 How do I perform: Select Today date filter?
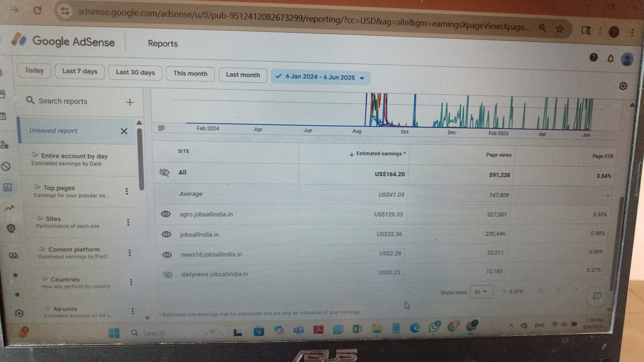[x=34, y=70]
